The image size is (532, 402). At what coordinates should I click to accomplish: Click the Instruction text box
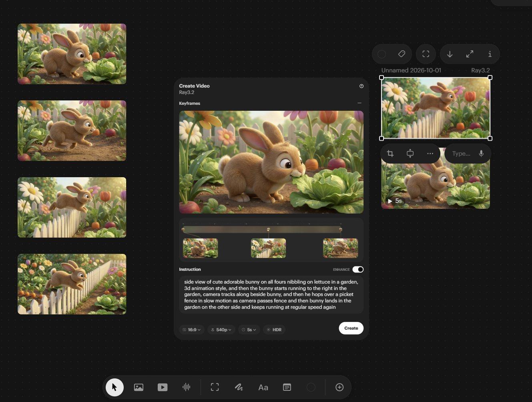tap(271, 294)
